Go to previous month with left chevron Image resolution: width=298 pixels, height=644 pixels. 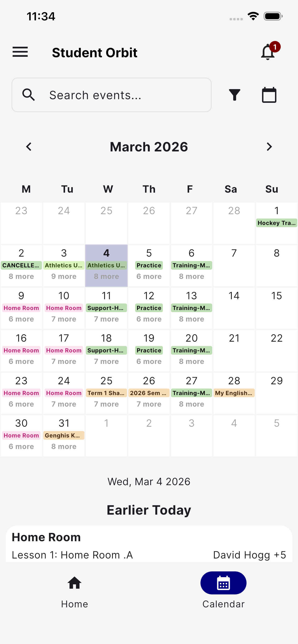(x=29, y=147)
